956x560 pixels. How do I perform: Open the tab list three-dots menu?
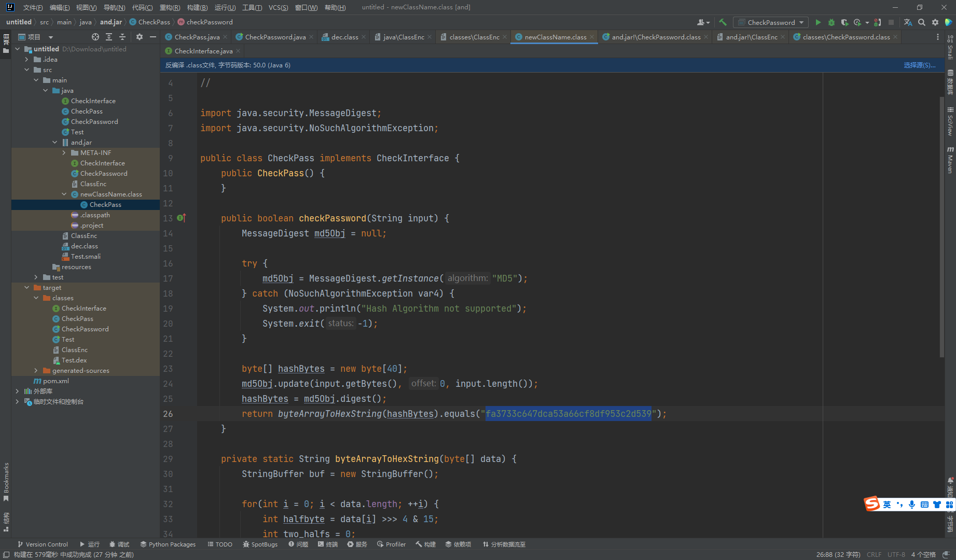tap(937, 37)
